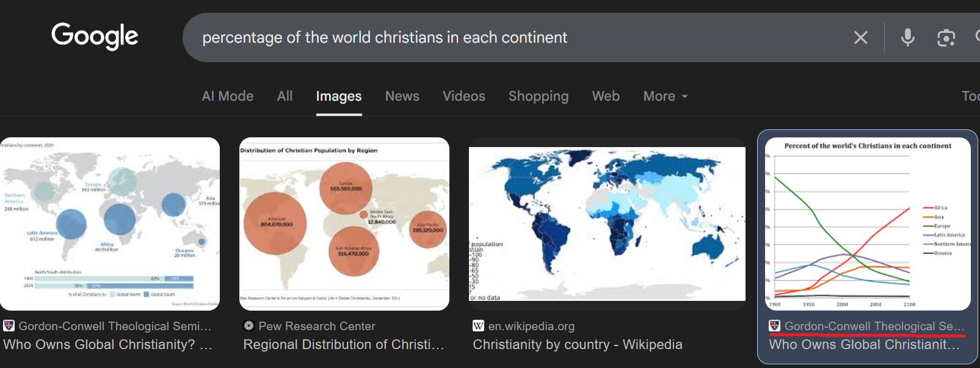980x368 pixels.
Task: Open the blue Wikipedia world map thumbnail
Action: coord(607,224)
